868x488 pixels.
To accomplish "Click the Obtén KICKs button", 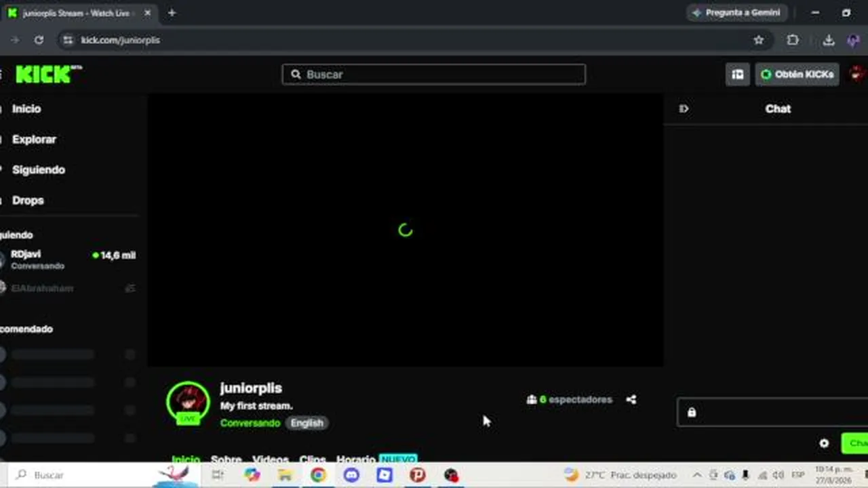I will [x=797, y=75].
